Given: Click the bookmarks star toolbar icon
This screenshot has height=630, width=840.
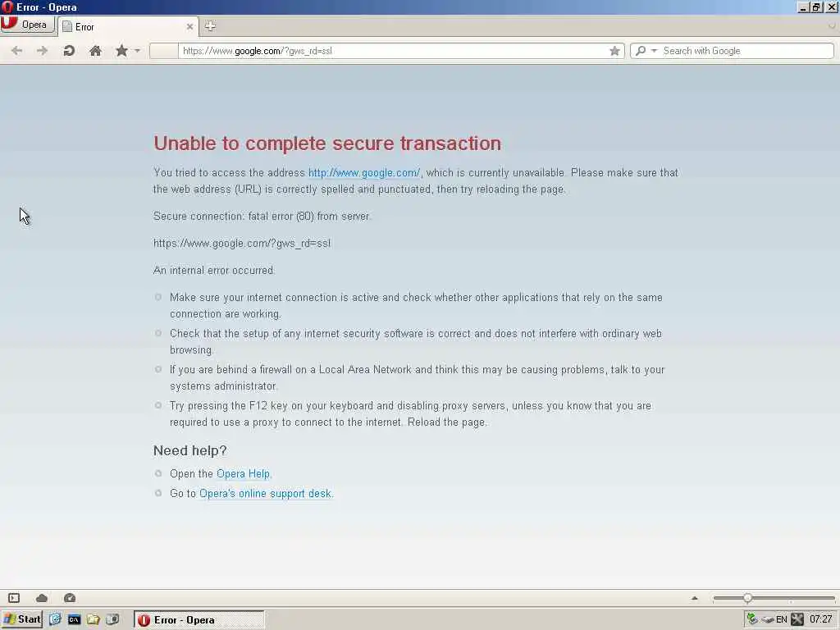Looking at the screenshot, I should [121, 51].
